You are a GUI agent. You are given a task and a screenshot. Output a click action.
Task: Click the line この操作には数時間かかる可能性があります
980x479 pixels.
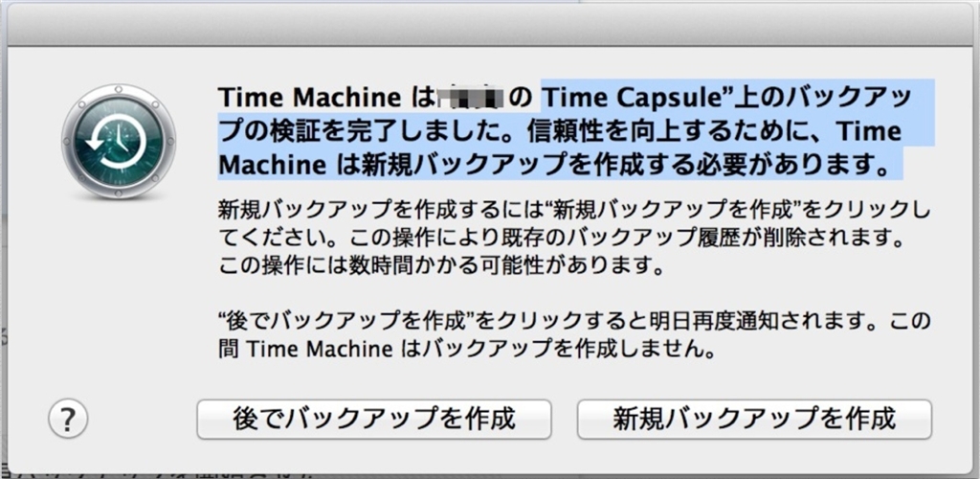pos(440,263)
